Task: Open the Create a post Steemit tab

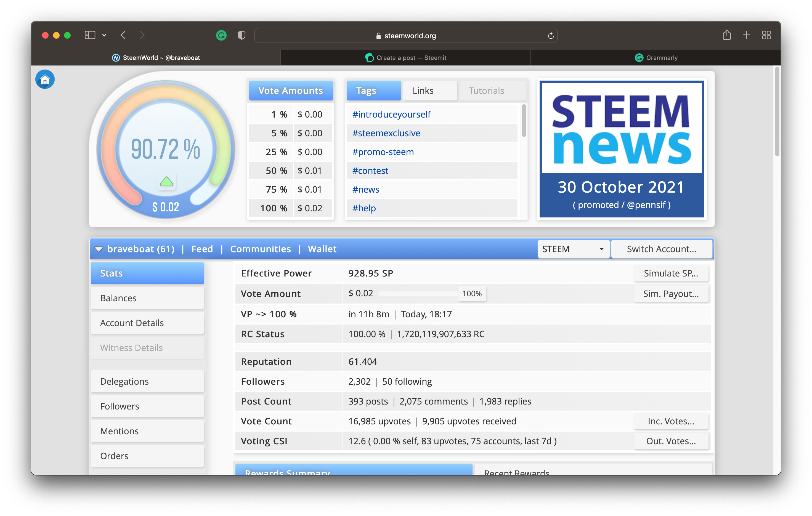Action: 406,58
